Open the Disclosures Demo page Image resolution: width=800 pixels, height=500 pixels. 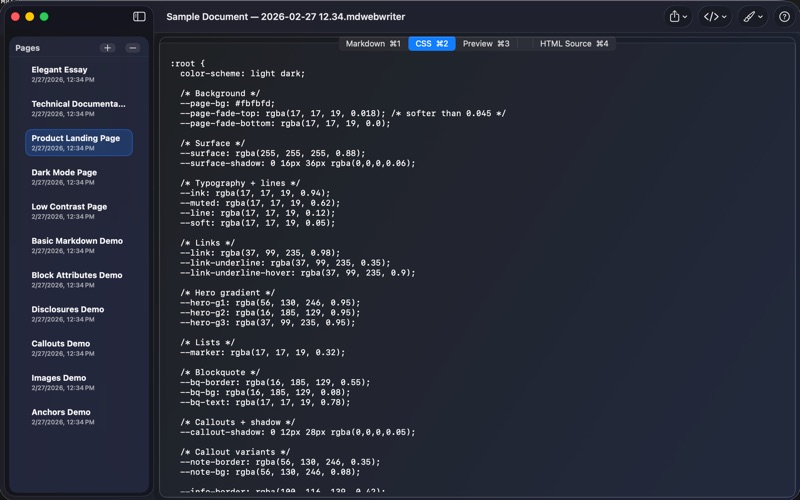click(x=79, y=313)
